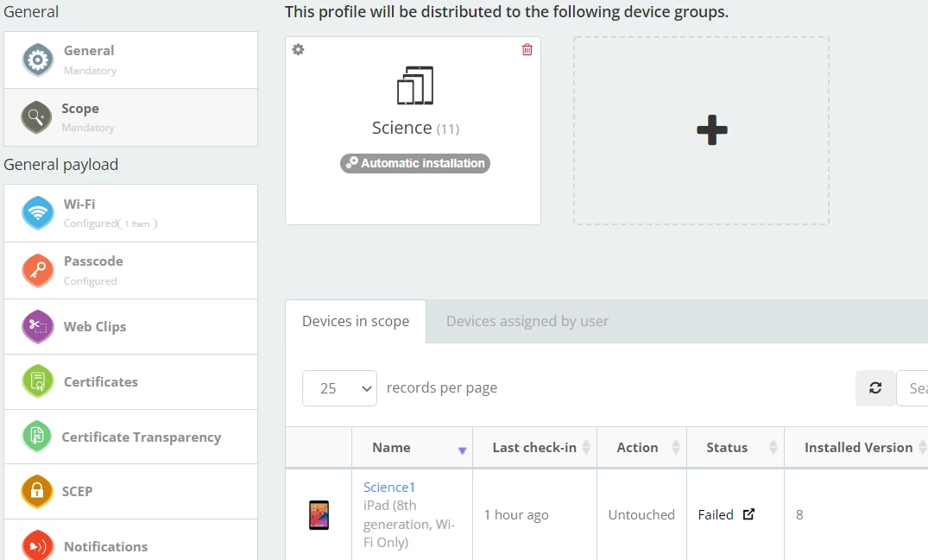928x560 pixels.
Task: Open the Passcode payload section
Action: (130, 270)
